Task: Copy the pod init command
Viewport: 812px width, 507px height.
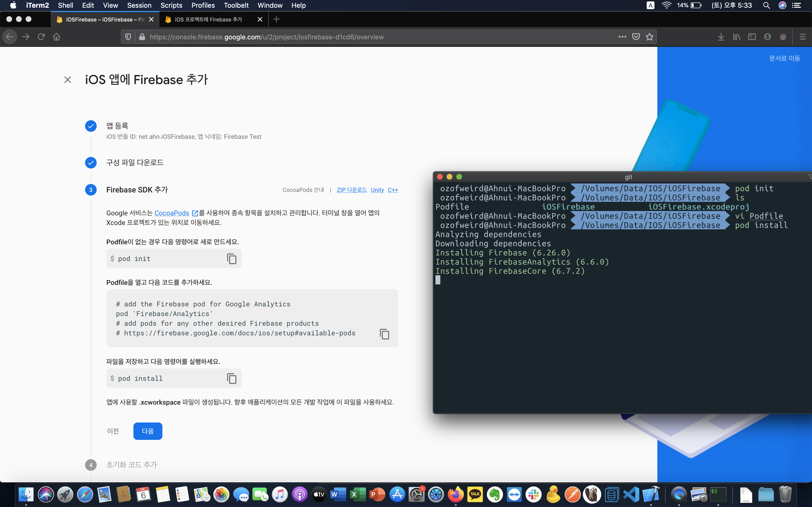Action: click(x=232, y=259)
